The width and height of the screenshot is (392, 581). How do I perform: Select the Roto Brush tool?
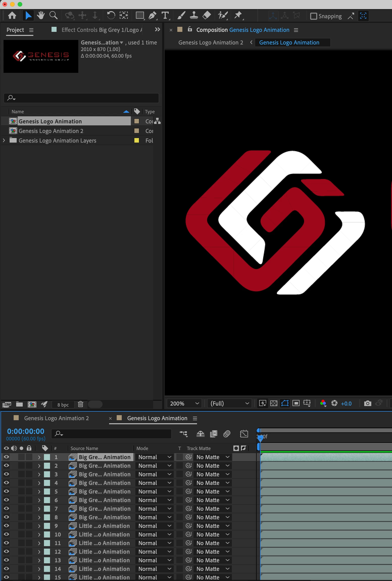(223, 16)
